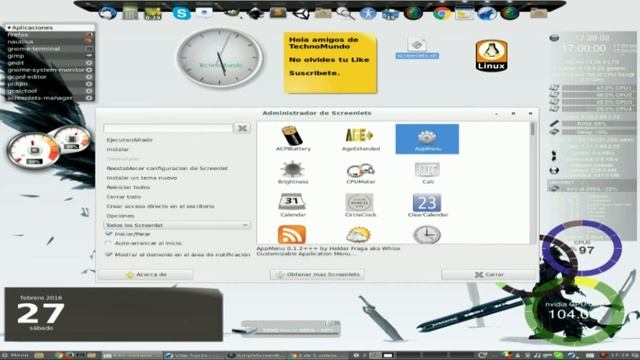Click the screenlet list vertical scrollbar
Screen dimensions: 640x360
pyautogui.click(x=532, y=182)
